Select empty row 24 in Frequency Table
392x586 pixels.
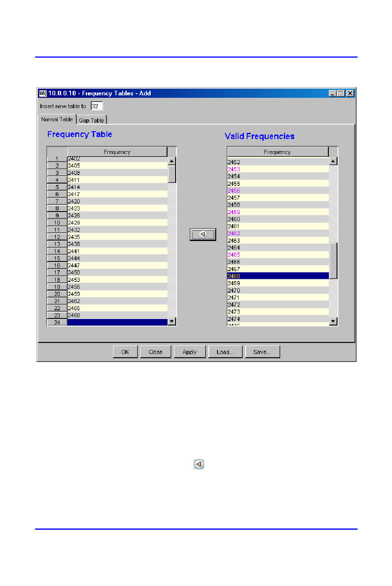click(x=117, y=322)
